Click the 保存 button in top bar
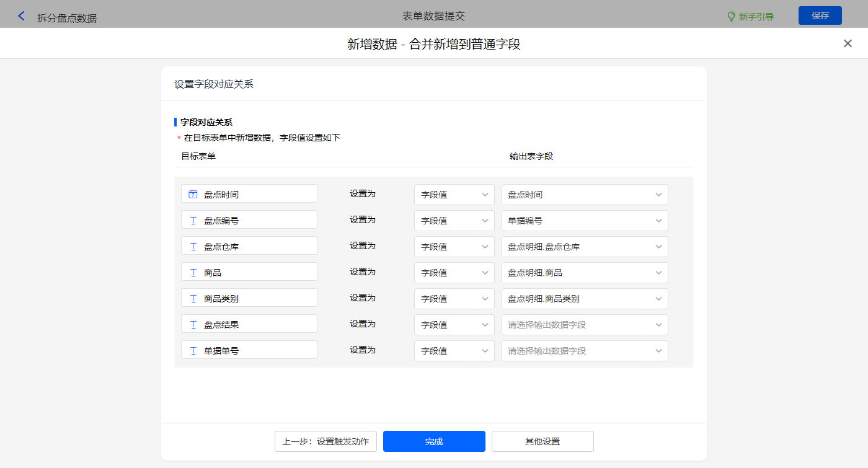Screen dimensions: 868x468 820,15
